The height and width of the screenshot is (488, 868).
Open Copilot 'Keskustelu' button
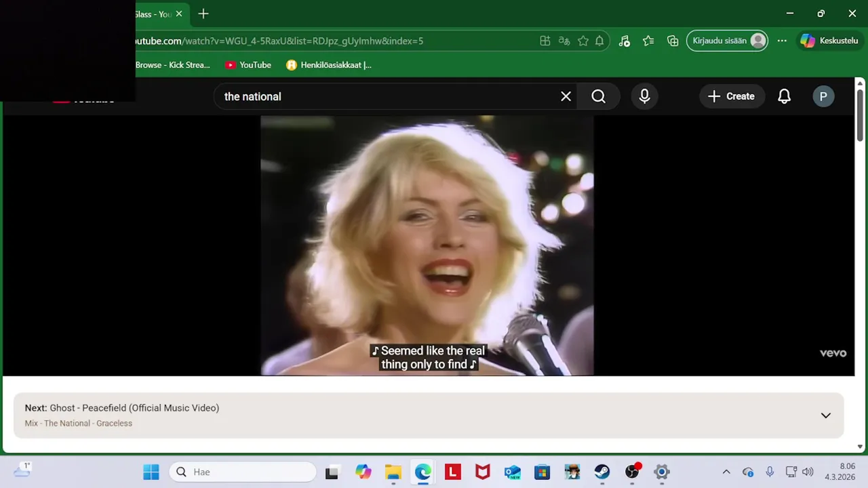pos(830,41)
